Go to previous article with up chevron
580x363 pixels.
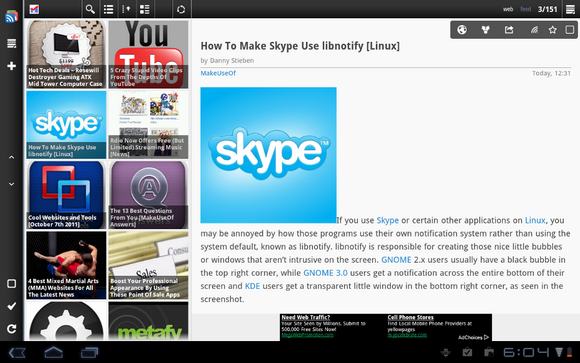(11, 157)
